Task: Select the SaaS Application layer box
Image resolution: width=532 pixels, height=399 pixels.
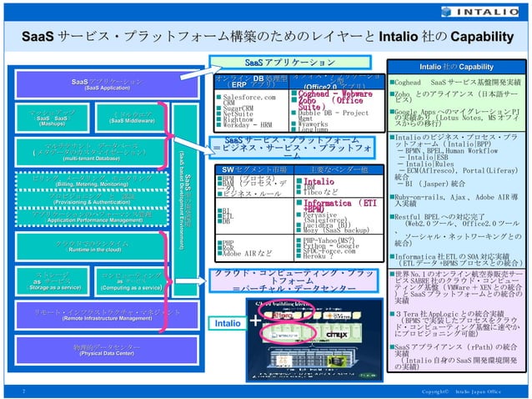Action: (108, 84)
